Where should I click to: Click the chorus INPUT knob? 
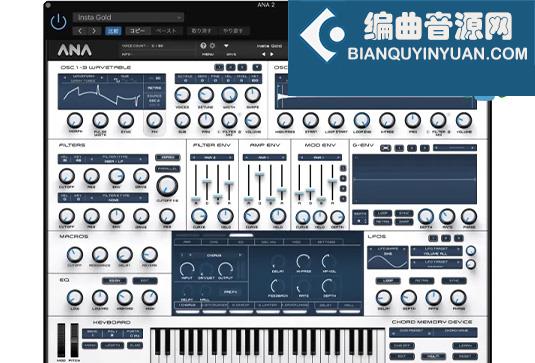(x=187, y=269)
